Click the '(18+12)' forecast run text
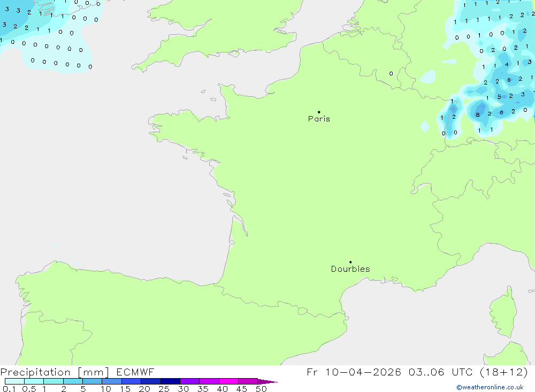The width and height of the screenshot is (535, 392). pyautogui.click(x=503, y=372)
